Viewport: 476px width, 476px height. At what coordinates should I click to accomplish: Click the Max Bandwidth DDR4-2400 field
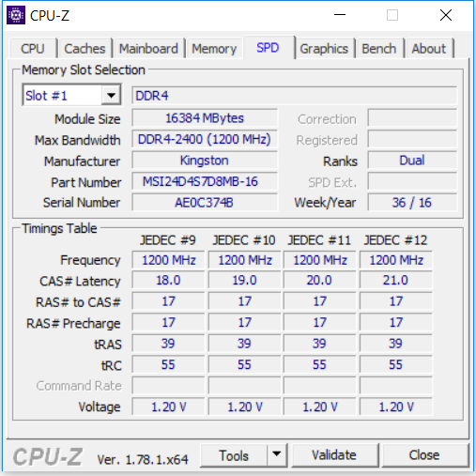pos(205,139)
